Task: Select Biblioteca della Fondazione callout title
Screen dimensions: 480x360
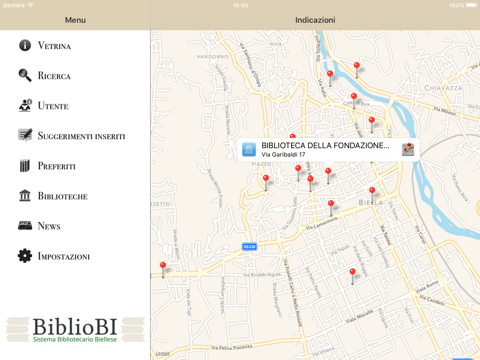Action: point(325,145)
